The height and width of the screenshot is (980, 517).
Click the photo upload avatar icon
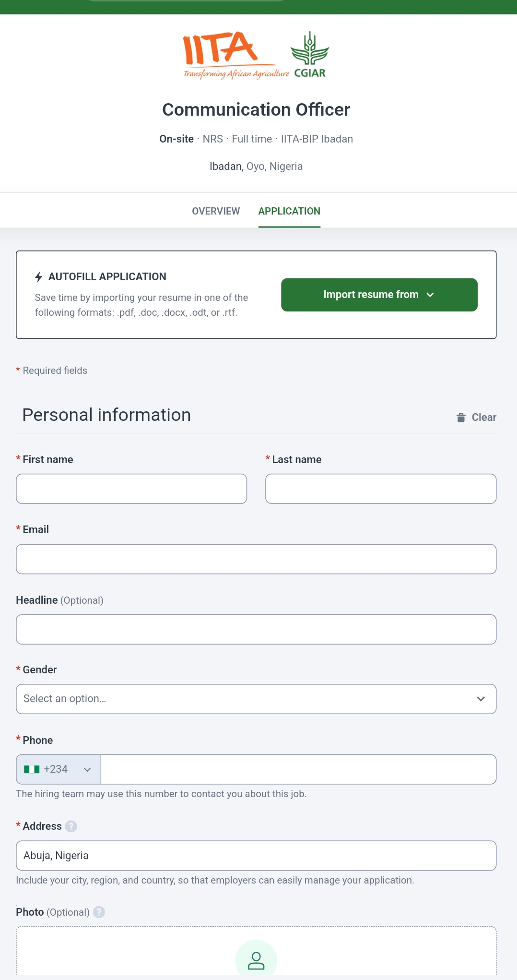(256, 960)
